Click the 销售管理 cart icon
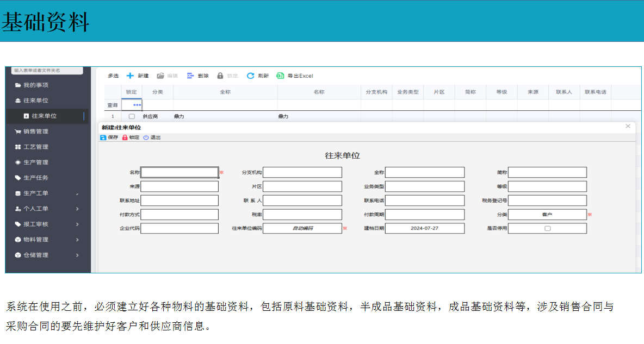The height and width of the screenshot is (344, 644). pos(17,132)
